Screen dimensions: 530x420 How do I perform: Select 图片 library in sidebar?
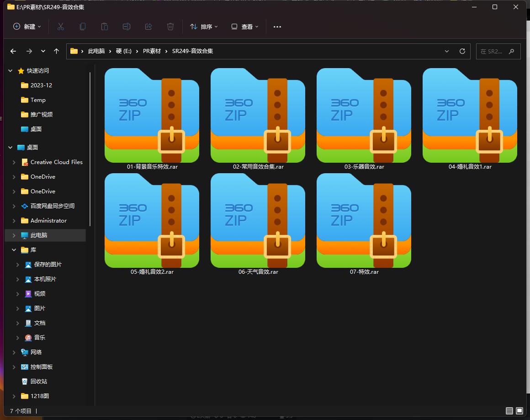coord(35,308)
